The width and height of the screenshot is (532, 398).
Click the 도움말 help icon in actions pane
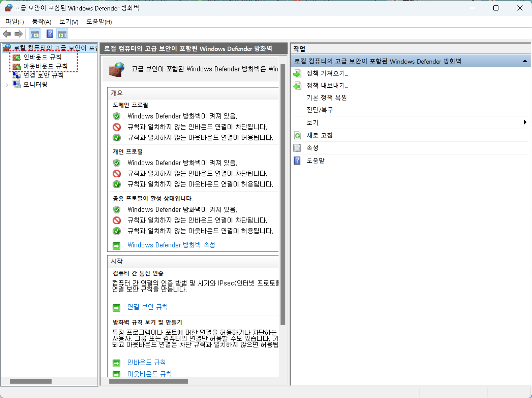tap(297, 160)
